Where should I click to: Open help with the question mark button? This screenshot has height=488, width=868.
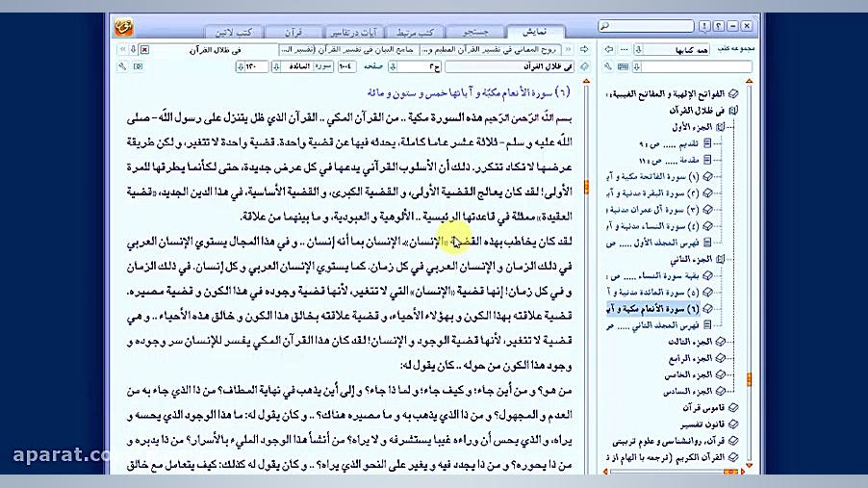(719, 26)
